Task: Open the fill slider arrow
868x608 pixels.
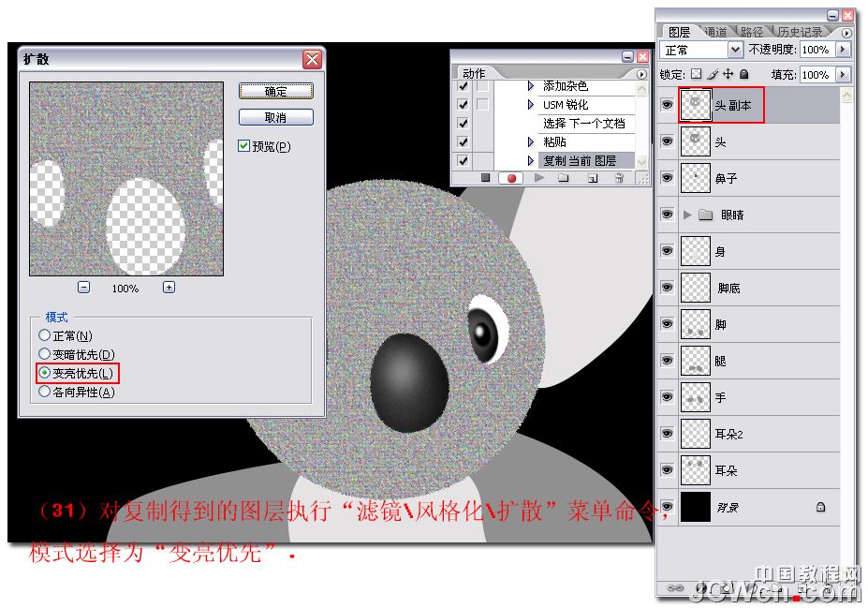Action: click(x=843, y=74)
